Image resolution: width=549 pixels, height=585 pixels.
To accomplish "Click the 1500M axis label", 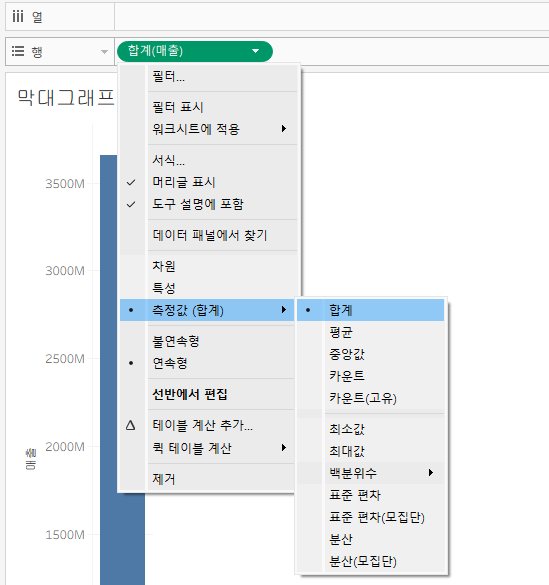I will pyautogui.click(x=65, y=535).
